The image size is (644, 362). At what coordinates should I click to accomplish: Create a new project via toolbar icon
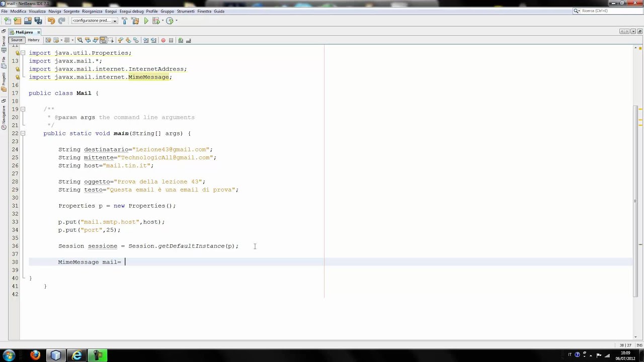(18, 21)
